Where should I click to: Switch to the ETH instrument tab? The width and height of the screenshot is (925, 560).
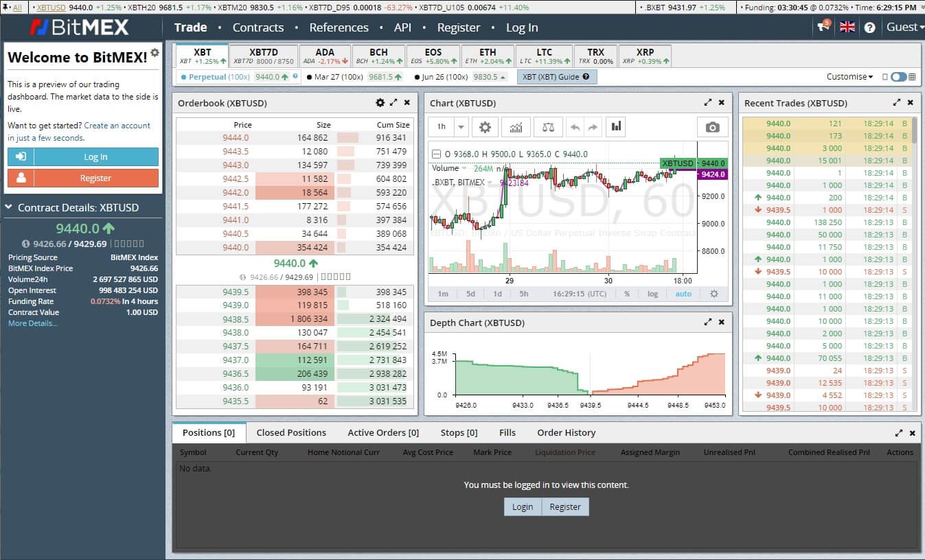(488, 56)
